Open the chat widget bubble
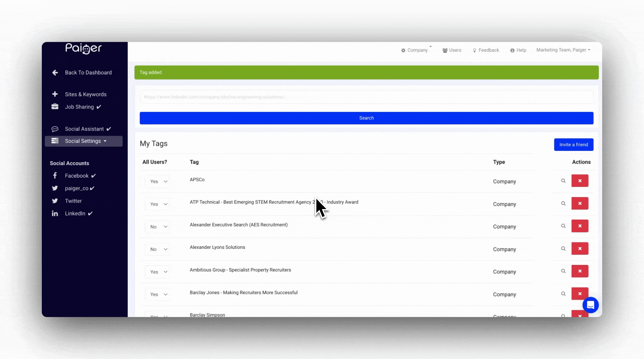The image size is (644, 359). 591,305
